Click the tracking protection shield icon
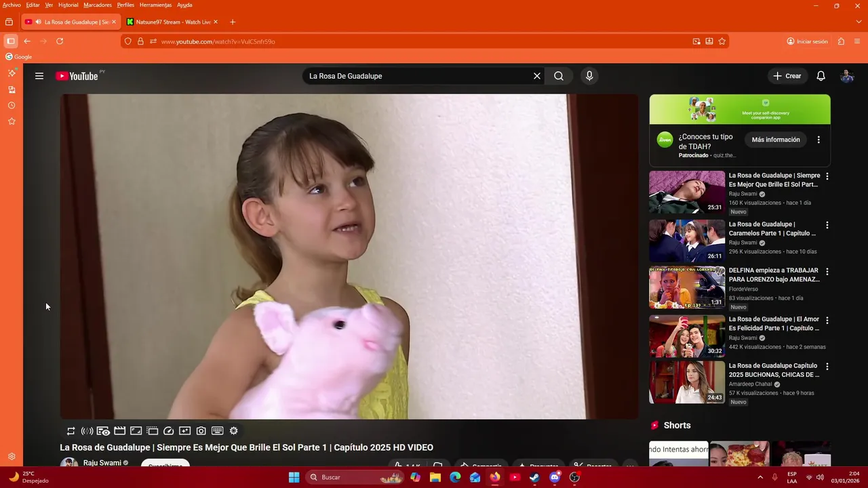This screenshot has width=868, height=488. (x=127, y=41)
